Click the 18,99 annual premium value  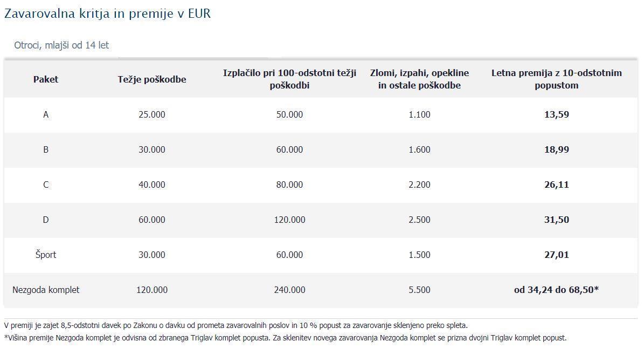tap(556, 149)
